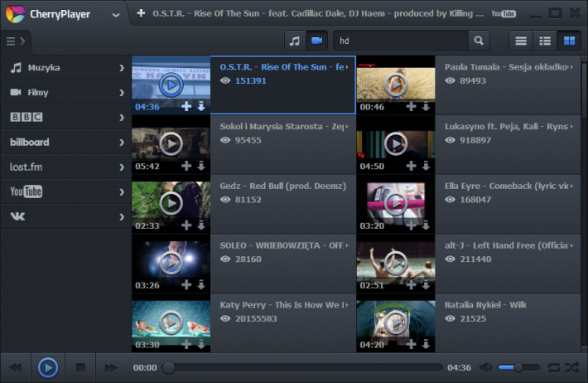Add SOLEO WNIEBOWZIĘTA video to playlist
The image size is (588, 383).
tap(186, 284)
